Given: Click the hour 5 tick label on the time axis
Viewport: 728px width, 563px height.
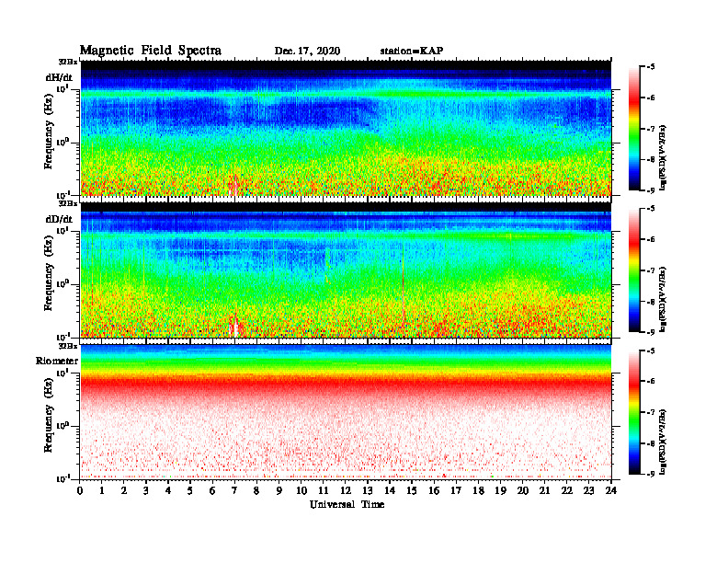Looking at the screenshot, I should (x=190, y=491).
